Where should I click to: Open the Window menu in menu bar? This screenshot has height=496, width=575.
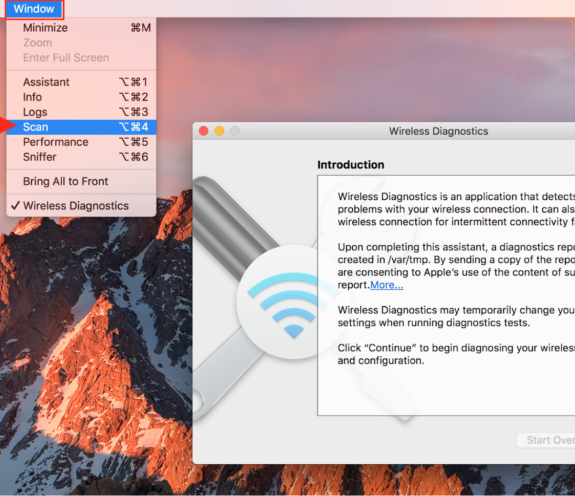click(x=34, y=9)
